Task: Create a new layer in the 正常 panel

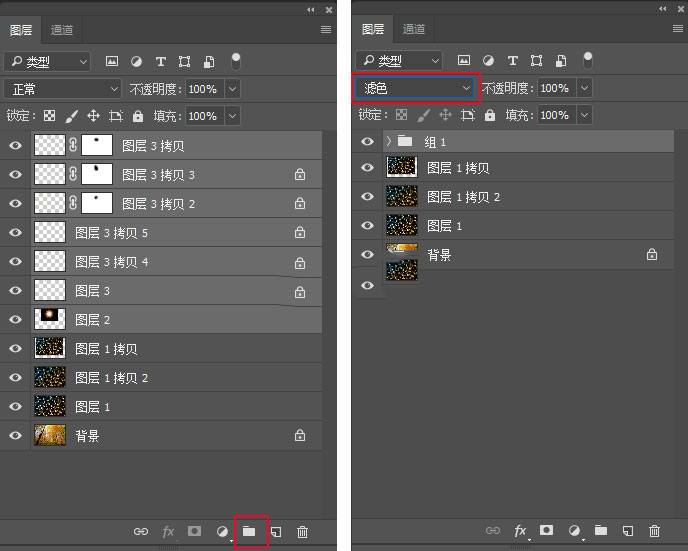Action: [276, 532]
